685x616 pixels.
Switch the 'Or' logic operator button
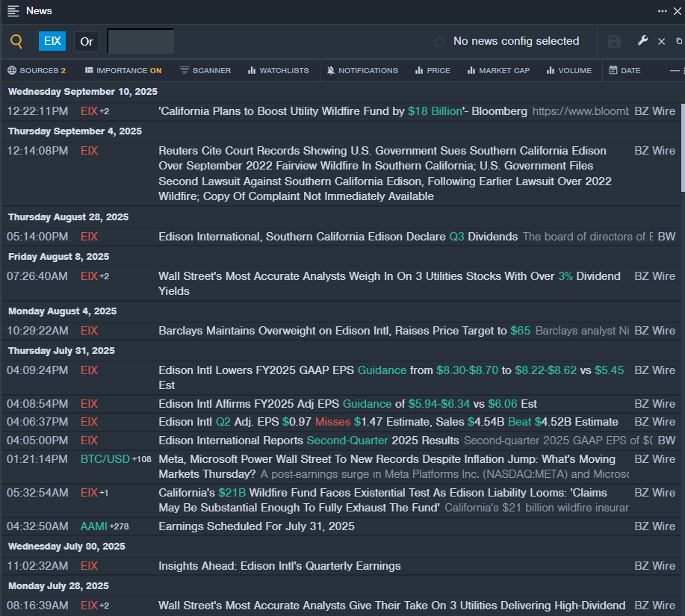coord(87,41)
